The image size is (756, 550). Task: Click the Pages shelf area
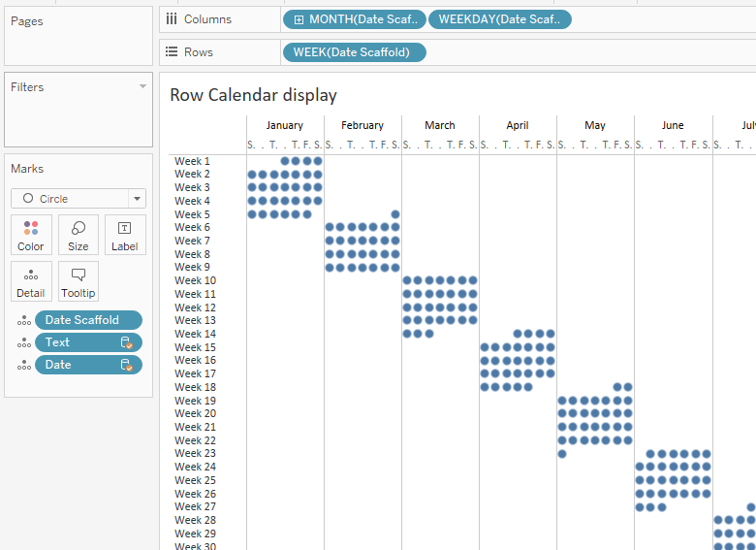tap(78, 37)
